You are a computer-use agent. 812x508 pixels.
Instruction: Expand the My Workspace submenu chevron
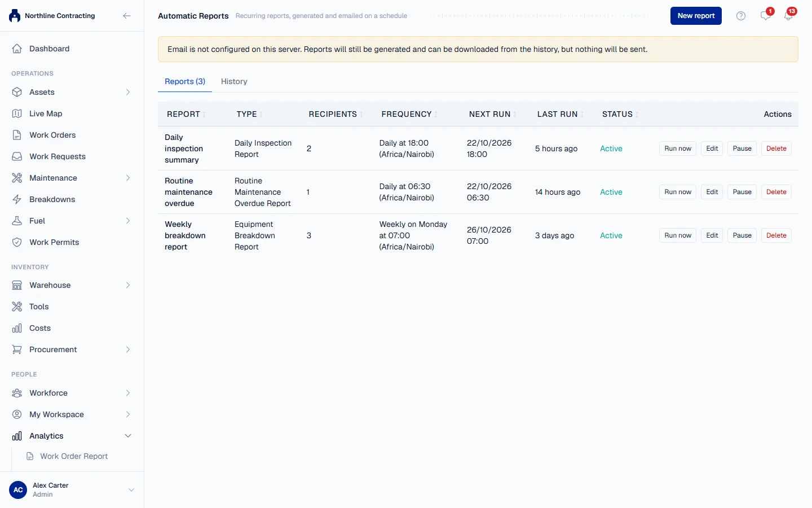pyautogui.click(x=128, y=414)
